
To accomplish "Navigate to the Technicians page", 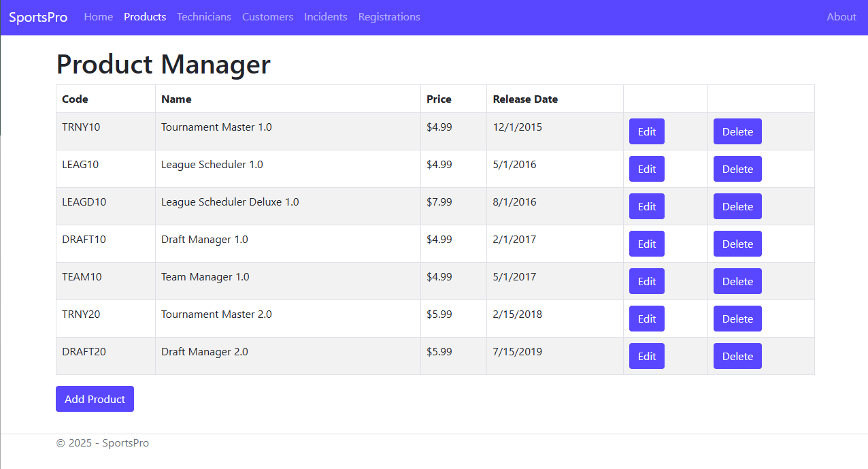I will coord(204,17).
